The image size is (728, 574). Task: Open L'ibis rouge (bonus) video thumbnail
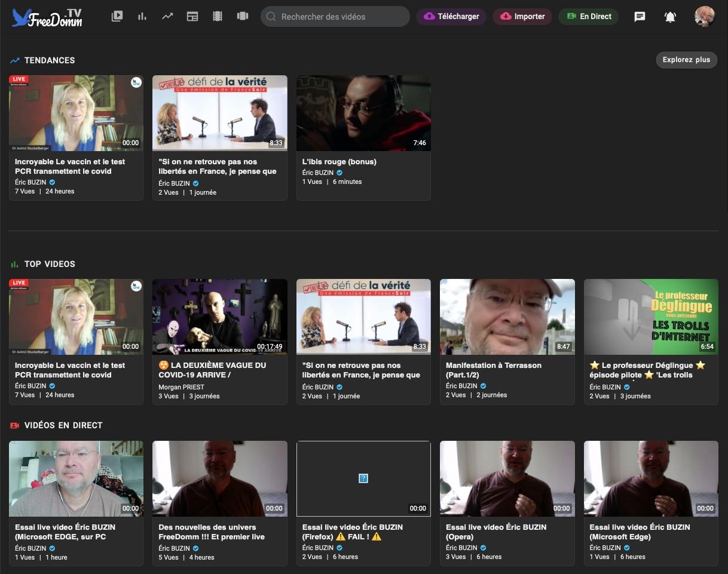363,113
